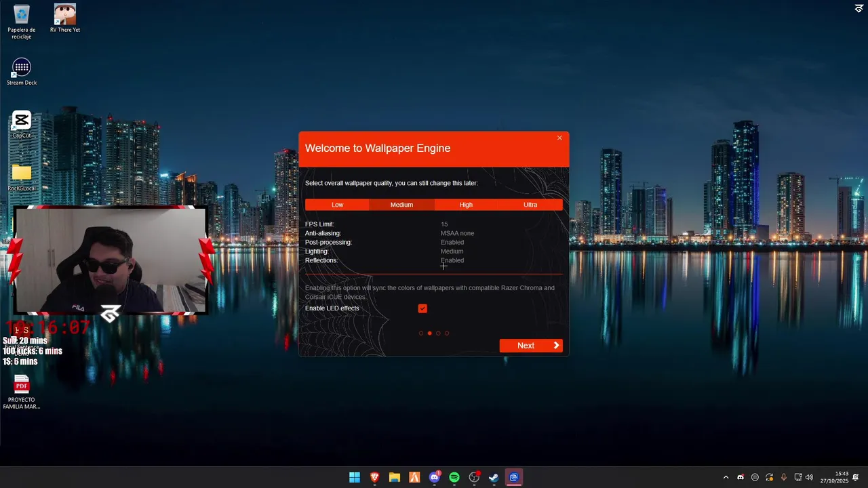Open Discord from the taskbar
868x488 pixels.
pyautogui.click(x=435, y=477)
